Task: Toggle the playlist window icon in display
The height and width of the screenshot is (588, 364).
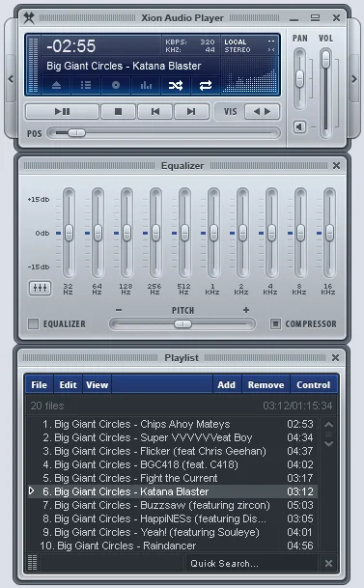Action: tap(86, 86)
